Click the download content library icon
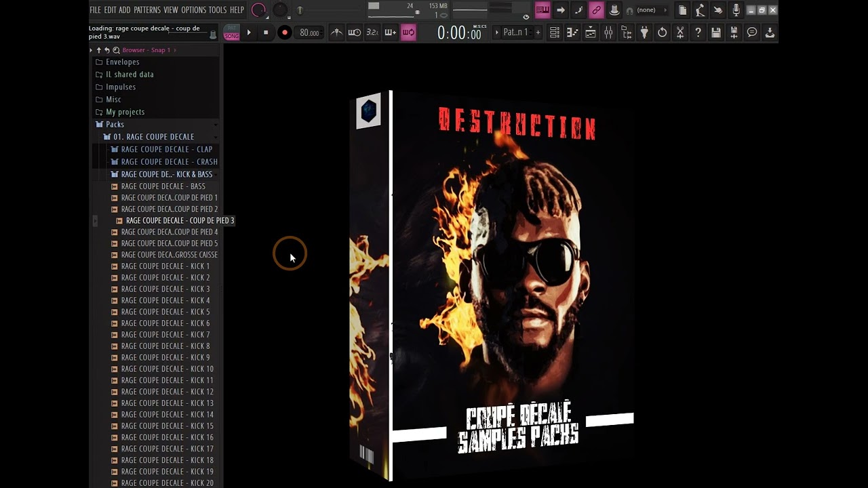Viewport: 868px width, 488px height. (770, 33)
